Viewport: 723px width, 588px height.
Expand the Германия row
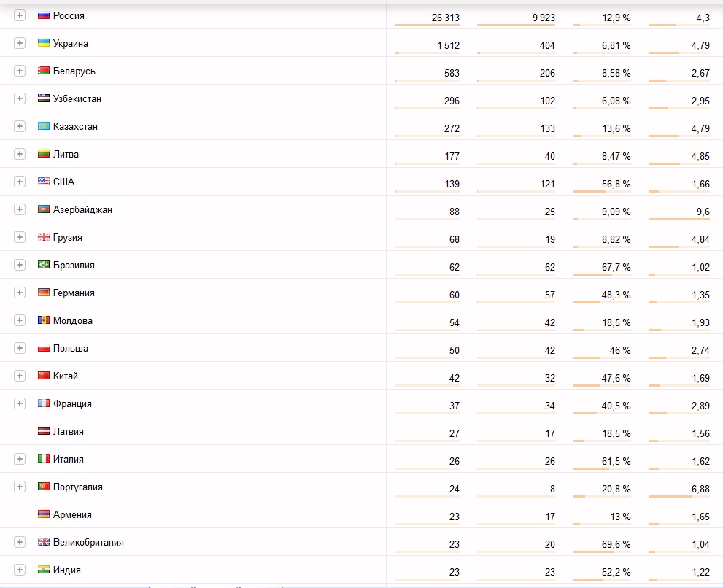[20, 293]
